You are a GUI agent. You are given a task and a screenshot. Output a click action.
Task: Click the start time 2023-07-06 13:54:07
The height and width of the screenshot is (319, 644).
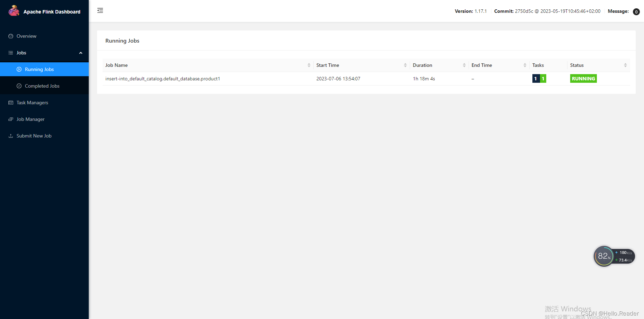338,79
